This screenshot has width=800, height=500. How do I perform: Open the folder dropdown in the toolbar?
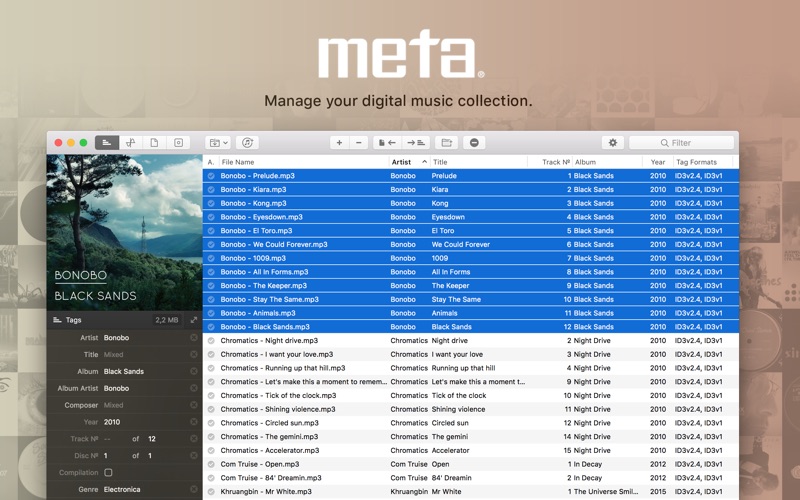(x=217, y=143)
